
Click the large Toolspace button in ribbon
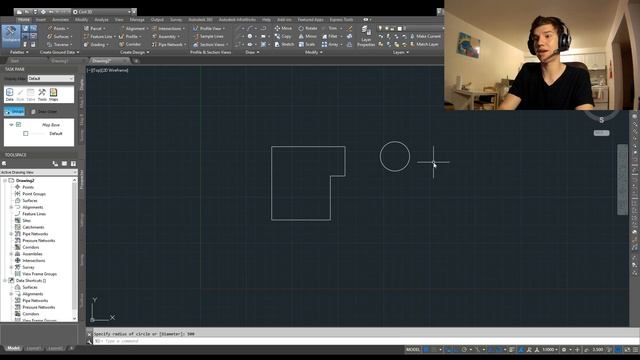pyautogui.click(x=11, y=35)
